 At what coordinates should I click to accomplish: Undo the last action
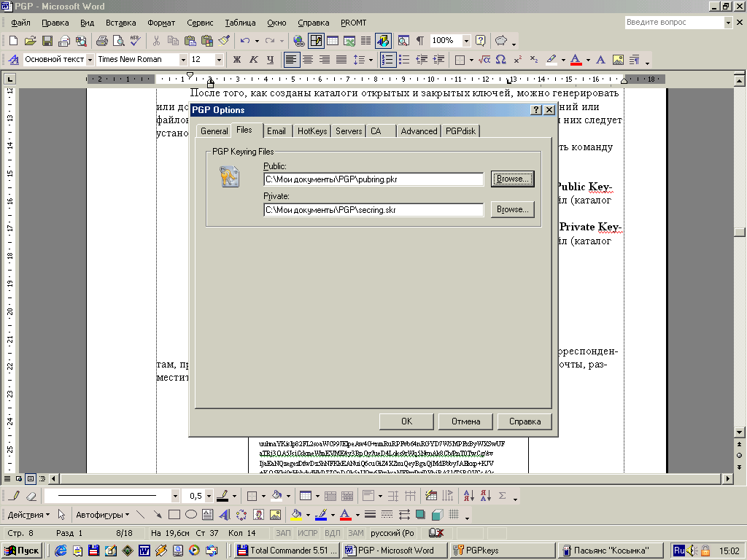pos(245,41)
